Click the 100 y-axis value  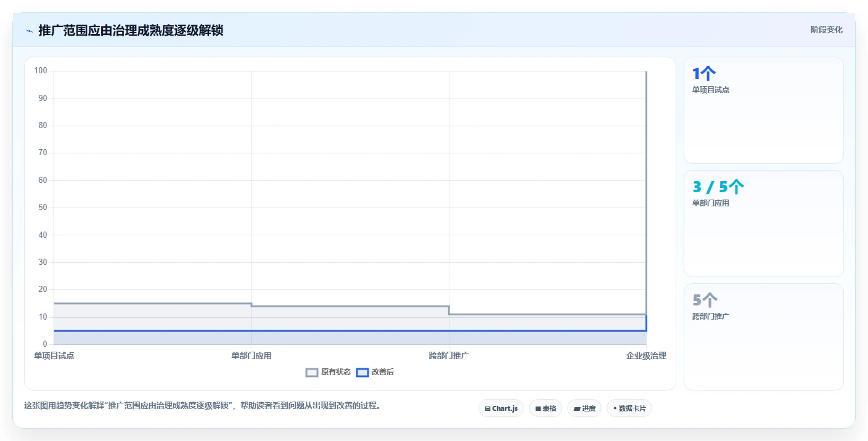41,71
